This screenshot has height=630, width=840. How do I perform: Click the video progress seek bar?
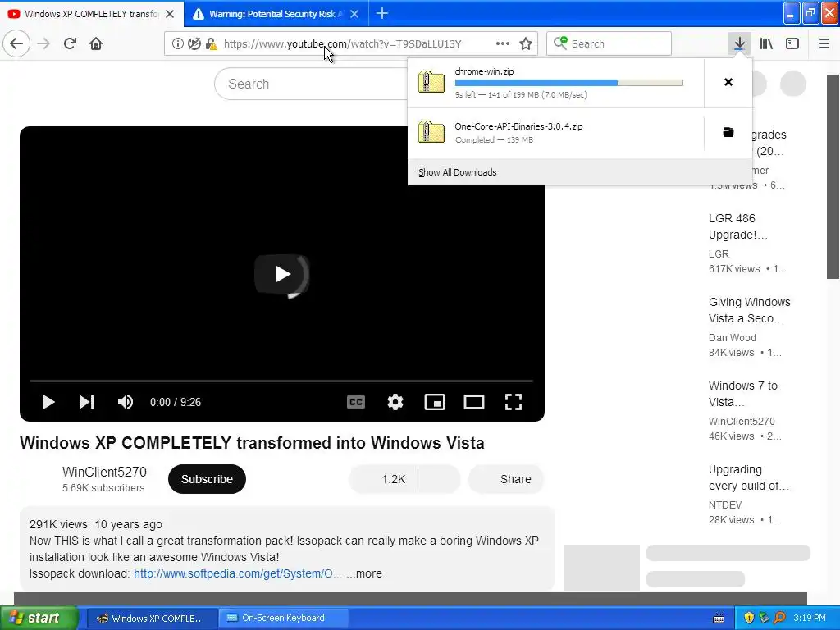point(281,381)
